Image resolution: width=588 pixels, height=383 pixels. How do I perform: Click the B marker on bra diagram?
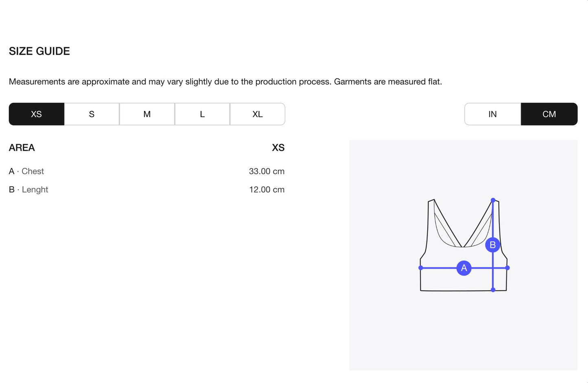tap(493, 245)
